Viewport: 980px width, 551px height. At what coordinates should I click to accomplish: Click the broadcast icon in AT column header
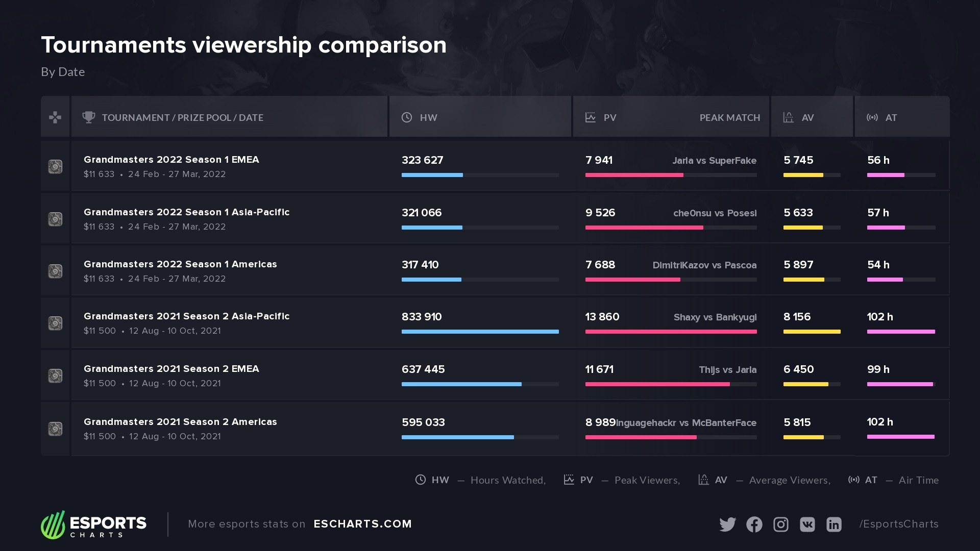pyautogui.click(x=872, y=117)
